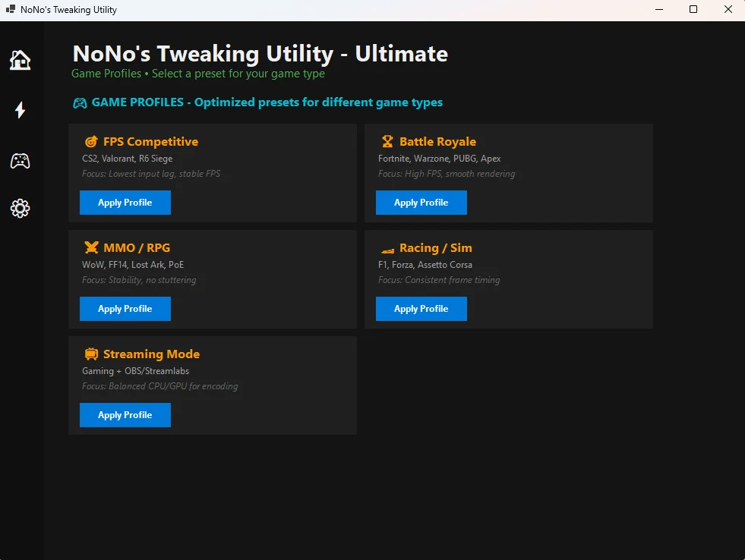
Task: Select the Home icon in the sidebar
Action: coord(20,60)
